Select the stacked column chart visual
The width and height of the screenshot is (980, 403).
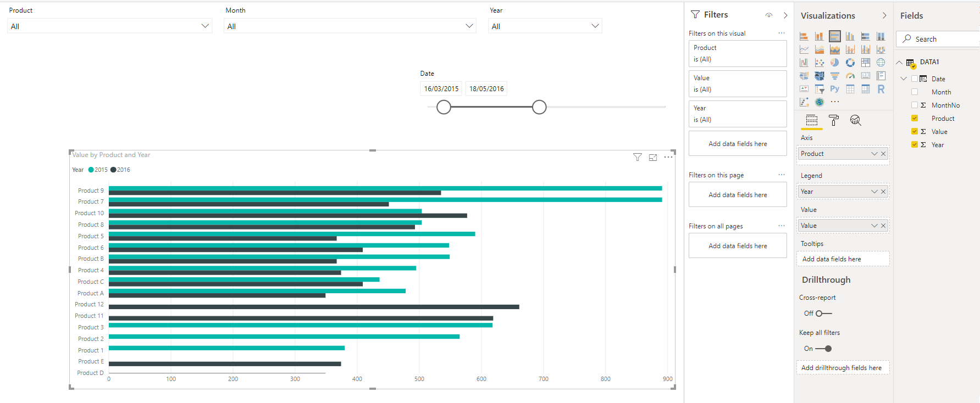pos(819,36)
